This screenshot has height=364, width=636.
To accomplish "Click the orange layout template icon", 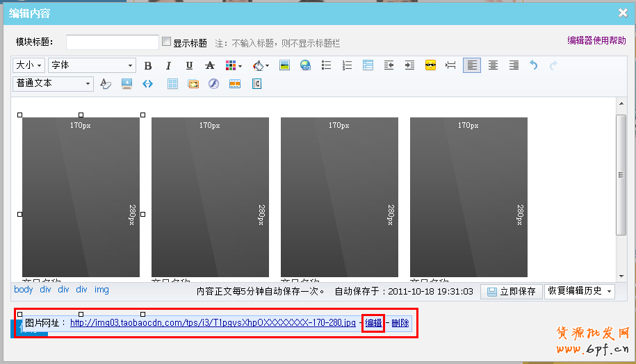I will [x=235, y=84].
